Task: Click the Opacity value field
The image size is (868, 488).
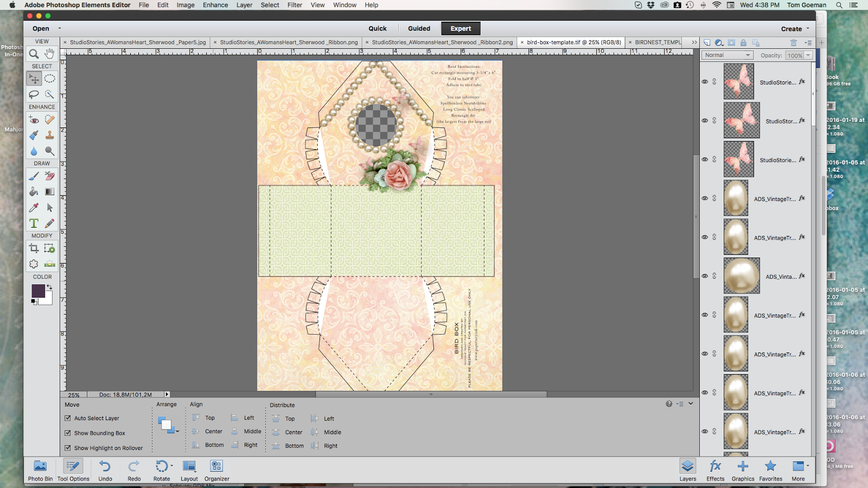Action: tap(794, 55)
